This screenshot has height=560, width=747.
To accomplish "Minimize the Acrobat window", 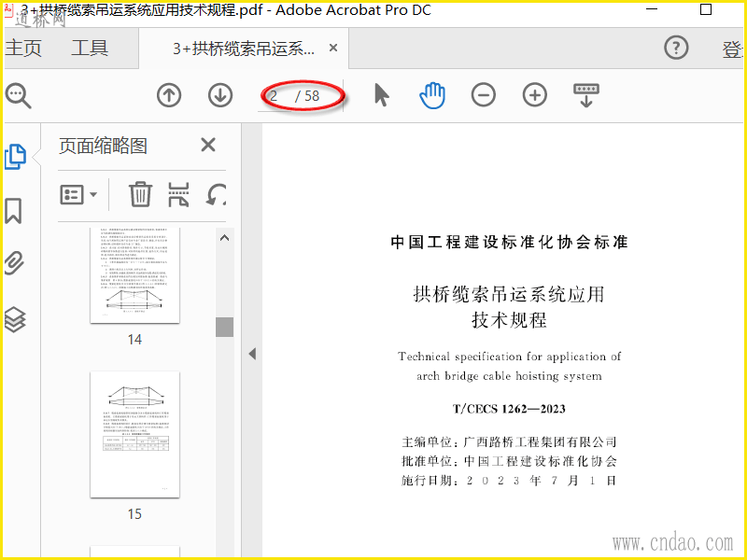I will [651, 9].
